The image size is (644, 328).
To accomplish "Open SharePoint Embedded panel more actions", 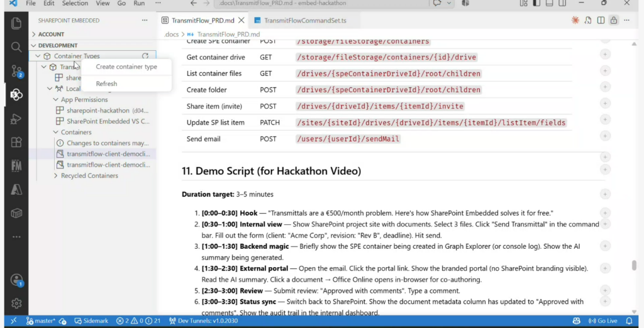I will pyautogui.click(x=145, y=20).
